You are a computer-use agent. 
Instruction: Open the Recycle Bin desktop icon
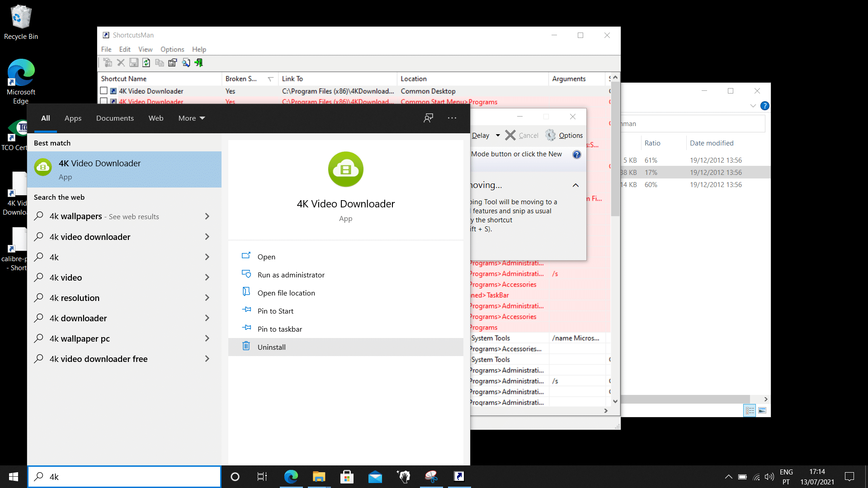[21, 22]
